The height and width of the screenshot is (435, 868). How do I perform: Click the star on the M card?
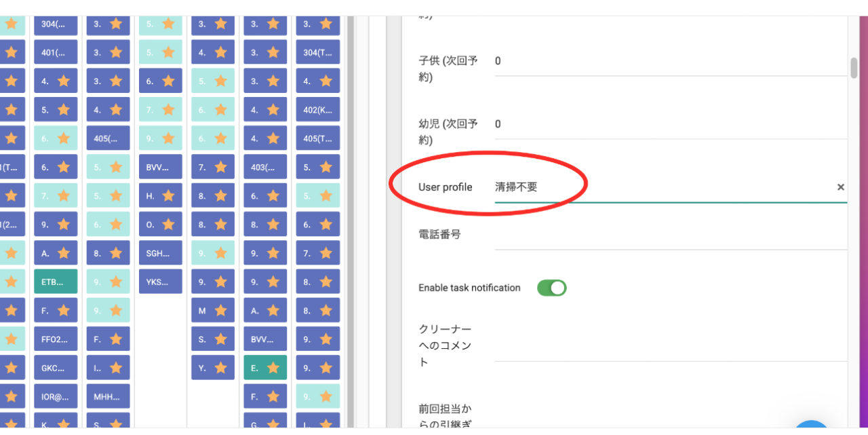point(220,311)
